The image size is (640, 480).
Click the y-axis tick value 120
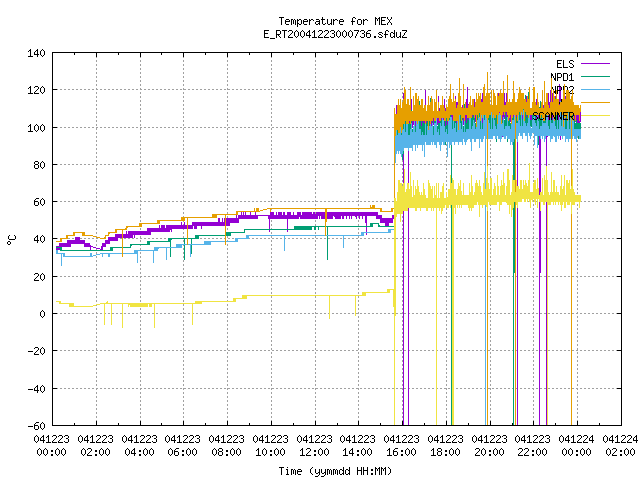tap(36, 90)
